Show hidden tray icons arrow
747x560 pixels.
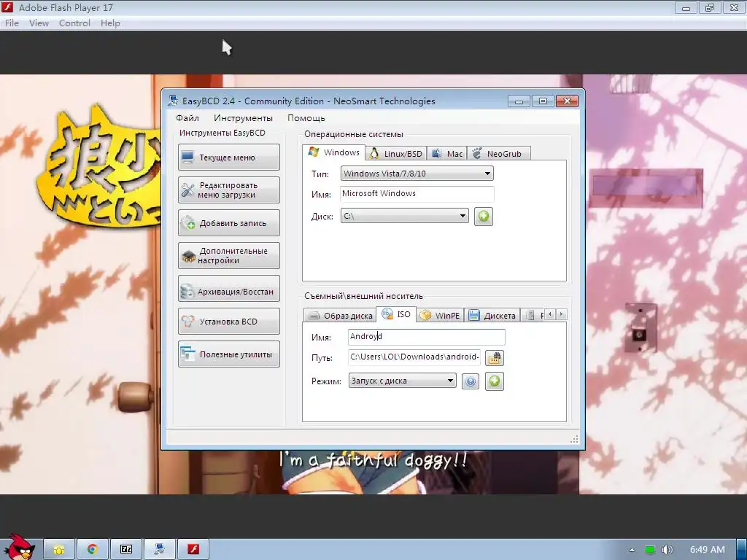(x=632, y=550)
